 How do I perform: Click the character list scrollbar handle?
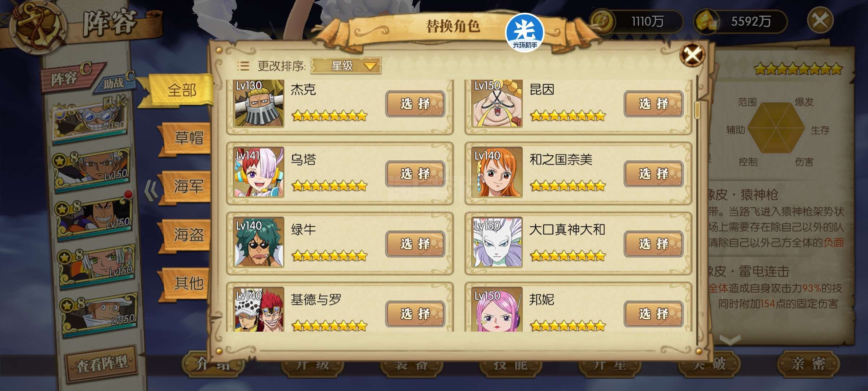point(698,110)
